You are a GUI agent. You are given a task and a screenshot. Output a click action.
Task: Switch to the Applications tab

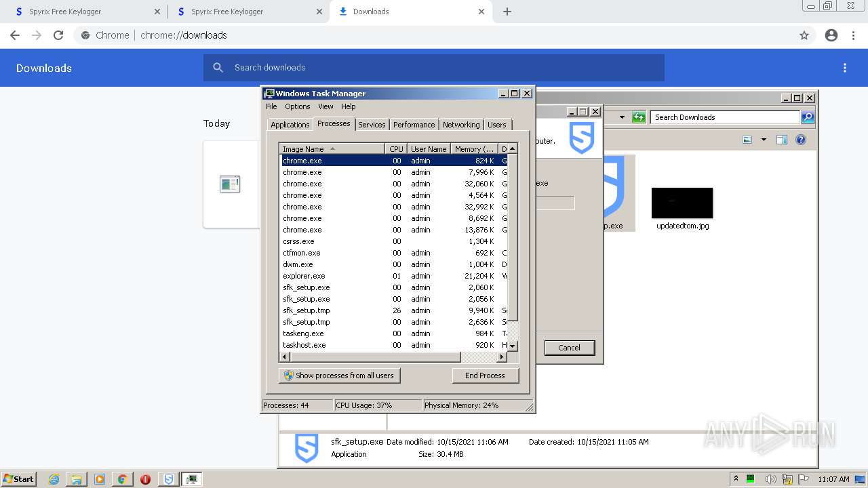coord(290,125)
